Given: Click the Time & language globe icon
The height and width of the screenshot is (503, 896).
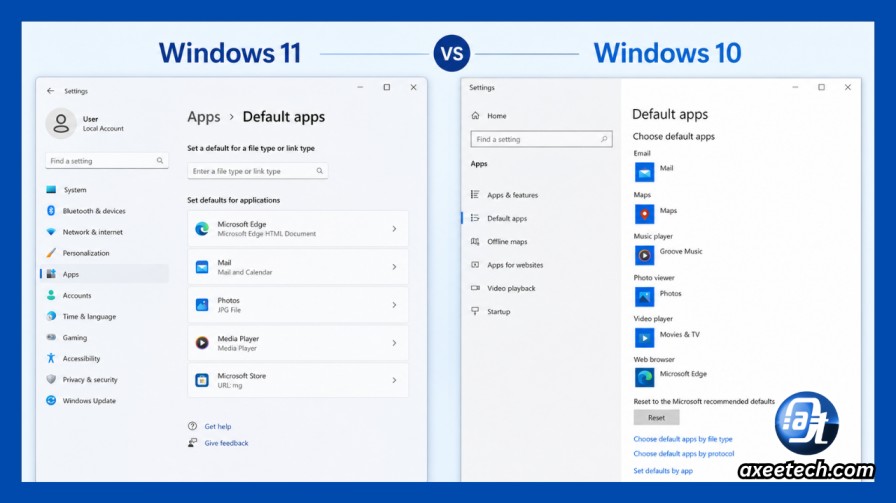Looking at the screenshot, I should [51, 316].
